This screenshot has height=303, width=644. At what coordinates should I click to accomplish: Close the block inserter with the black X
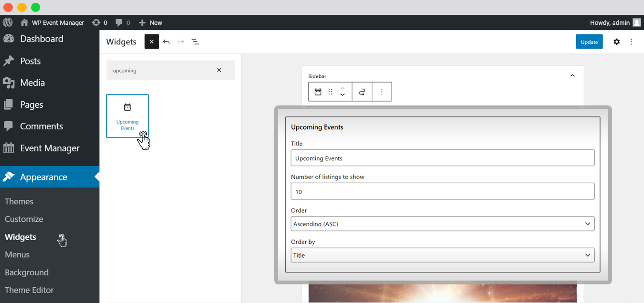click(151, 42)
